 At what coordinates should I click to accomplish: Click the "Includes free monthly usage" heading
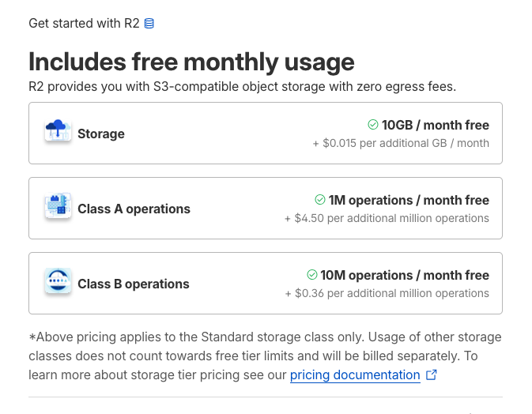point(191,62)
